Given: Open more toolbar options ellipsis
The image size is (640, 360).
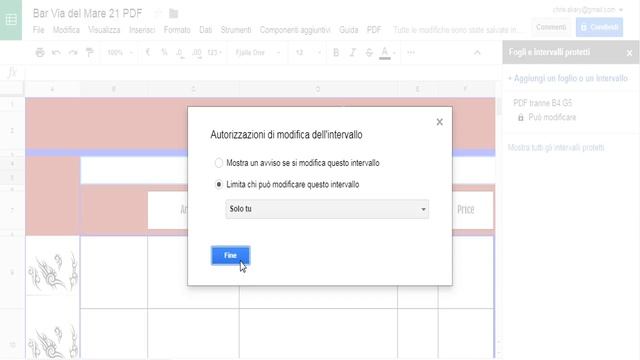Looking at the screenshot, I should pyautogui.click(x=411, y=53).
